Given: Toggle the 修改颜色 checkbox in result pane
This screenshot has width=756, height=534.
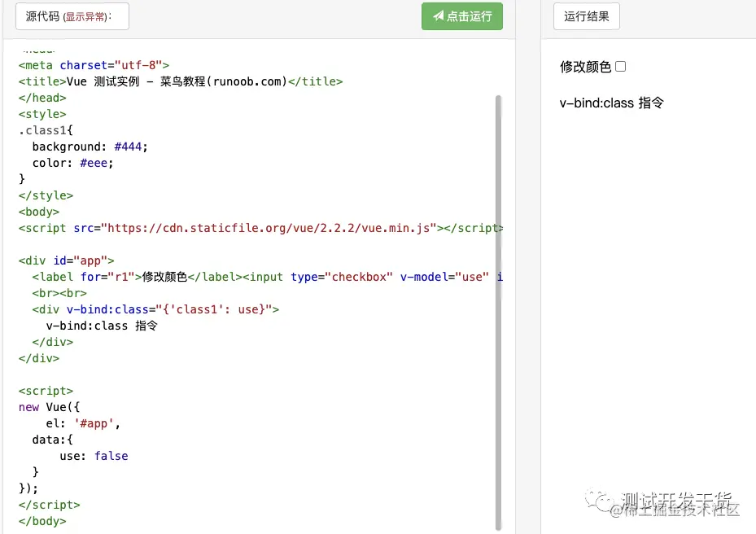Looking at the screenshot, I should (621, 66).
